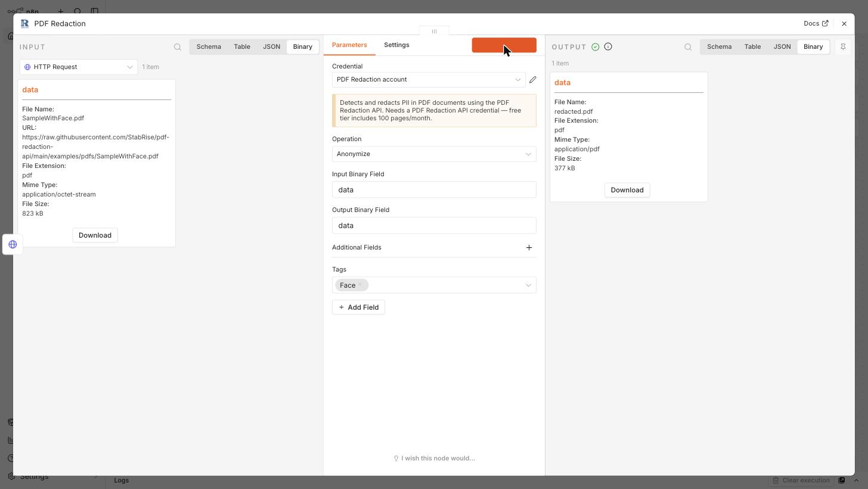The image size is (868, 489).
Task: Open the Operation dropdown showing Anonymize
Action: (434, 154)
